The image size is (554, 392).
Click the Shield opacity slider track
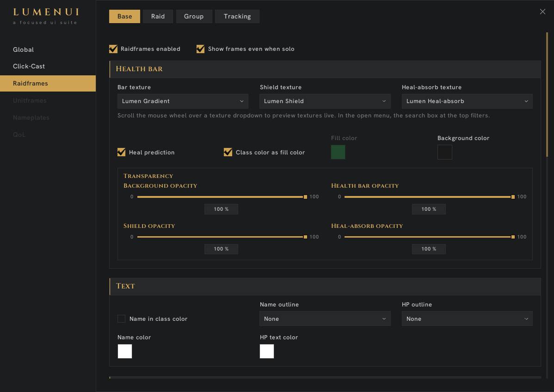[x=222, y=237]
